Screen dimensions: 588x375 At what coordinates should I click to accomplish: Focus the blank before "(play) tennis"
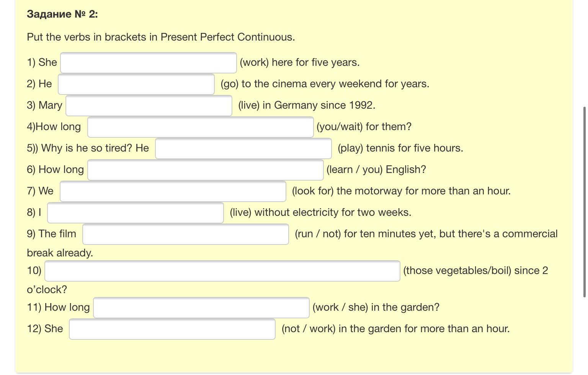pyautogui.click(x=243, y=148)
